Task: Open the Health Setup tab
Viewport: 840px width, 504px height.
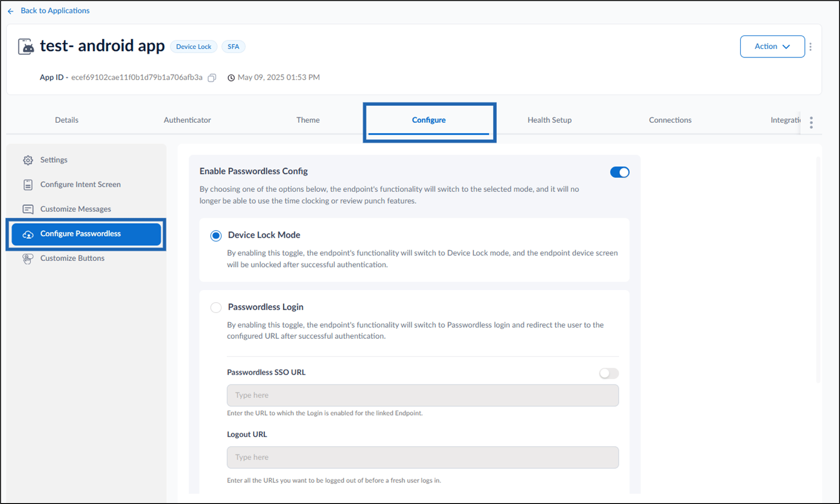Action: point(549,120)
